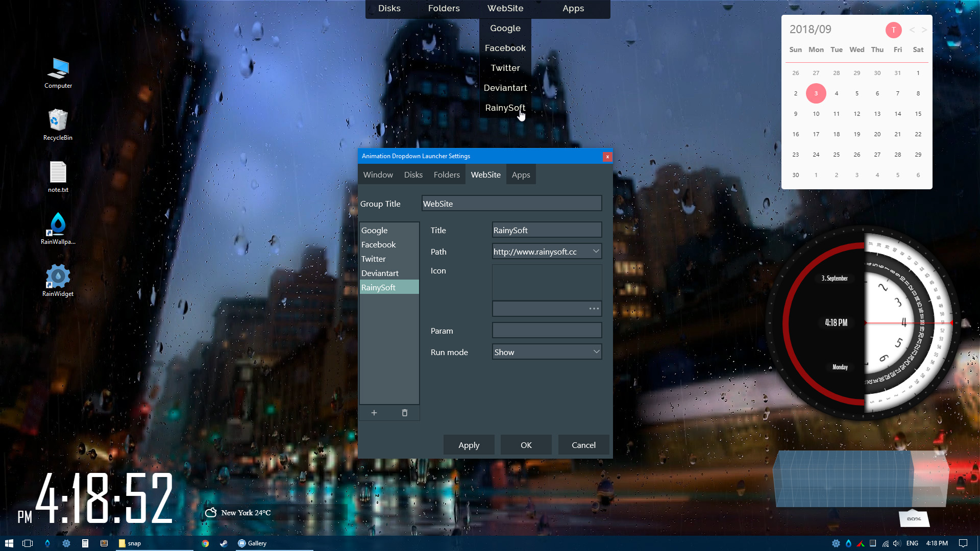Open the Run mode dropdown
This screenshot has height=551, width=980.
click(x=596, y=352)
